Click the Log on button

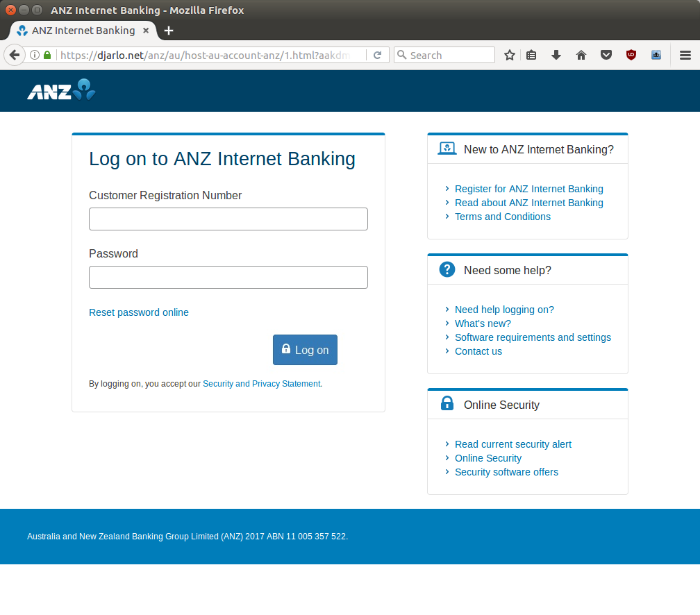click(305, 350)
